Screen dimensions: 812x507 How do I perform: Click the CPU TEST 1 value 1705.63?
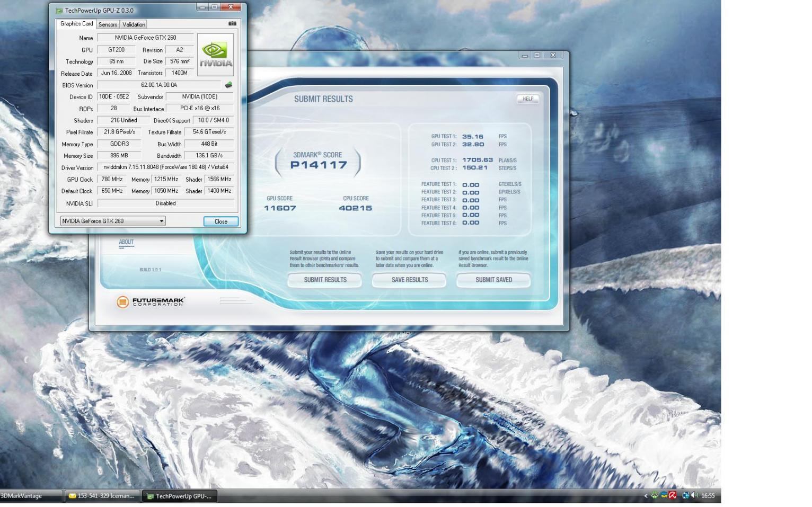(x=478, y=159)
